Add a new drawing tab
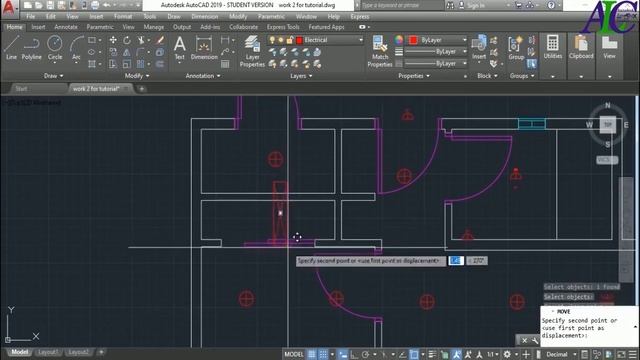The image size is (640, 360). (142, 89)
